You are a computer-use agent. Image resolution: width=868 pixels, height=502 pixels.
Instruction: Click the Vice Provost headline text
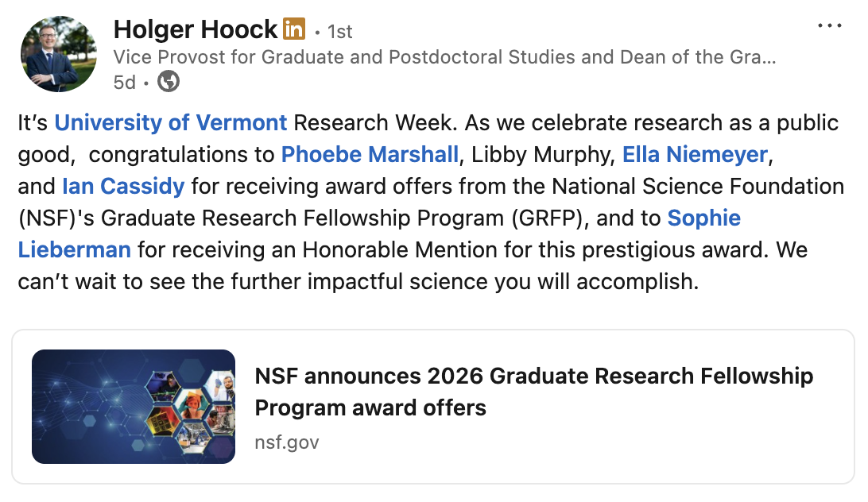(x=445, y=57)
